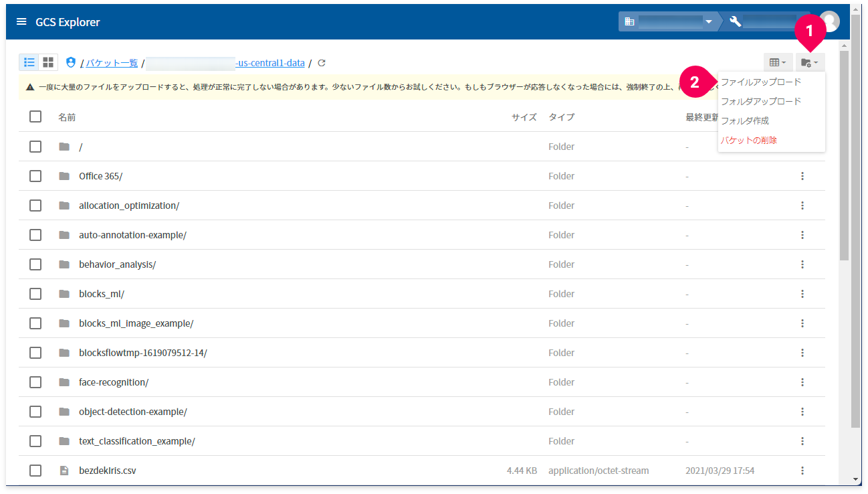
Task: Open the user avatar menu
Action: click(x=830, y=21)
